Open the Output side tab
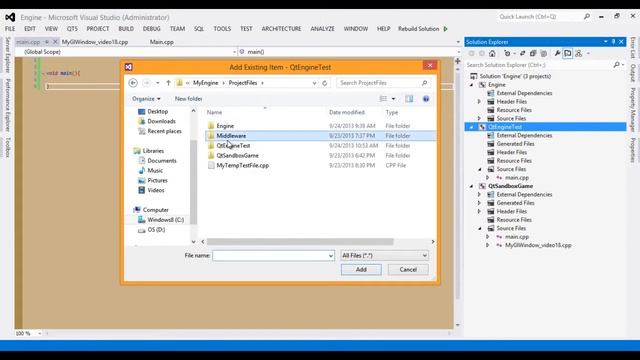 [x=633, y=73]
